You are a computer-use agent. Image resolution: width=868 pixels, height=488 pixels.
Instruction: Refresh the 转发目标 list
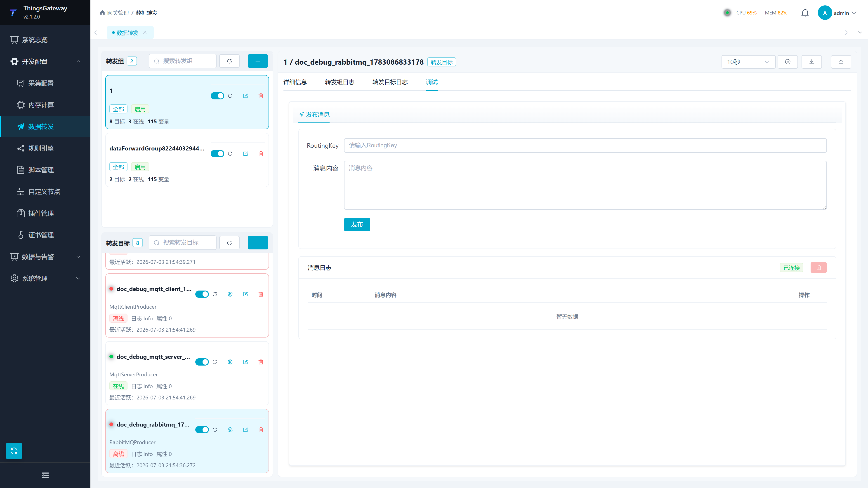pos(229,242)
